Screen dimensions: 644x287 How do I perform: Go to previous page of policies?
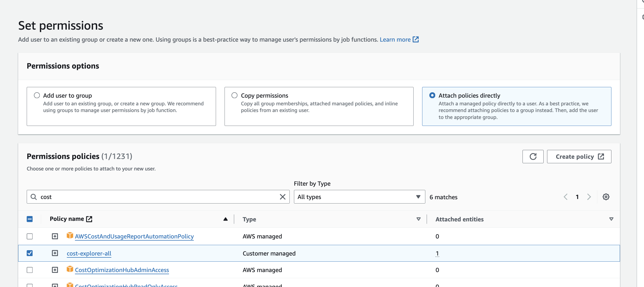[x=566, y=197]
